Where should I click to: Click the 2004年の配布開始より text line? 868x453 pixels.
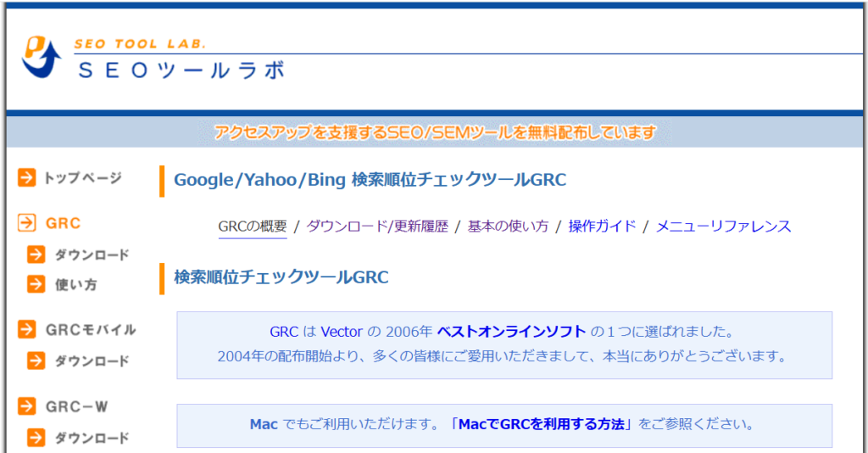[502, 356]
